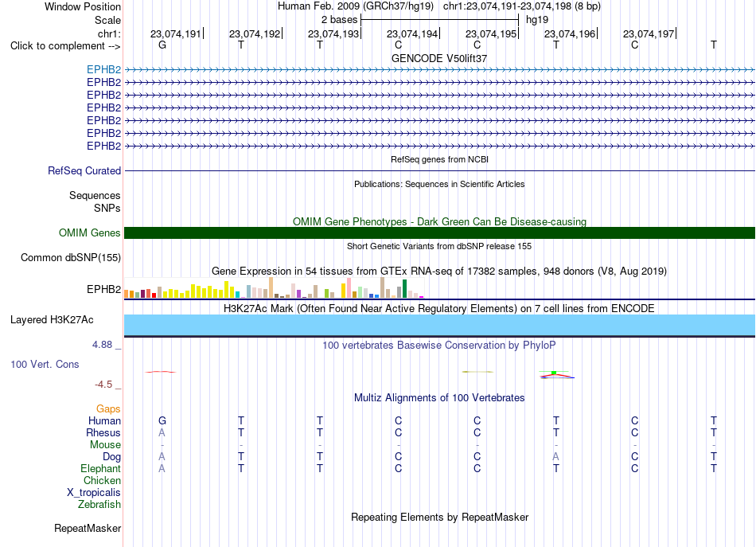Select the Scale track label
The image size is (756, 547).
pos(107,20)
